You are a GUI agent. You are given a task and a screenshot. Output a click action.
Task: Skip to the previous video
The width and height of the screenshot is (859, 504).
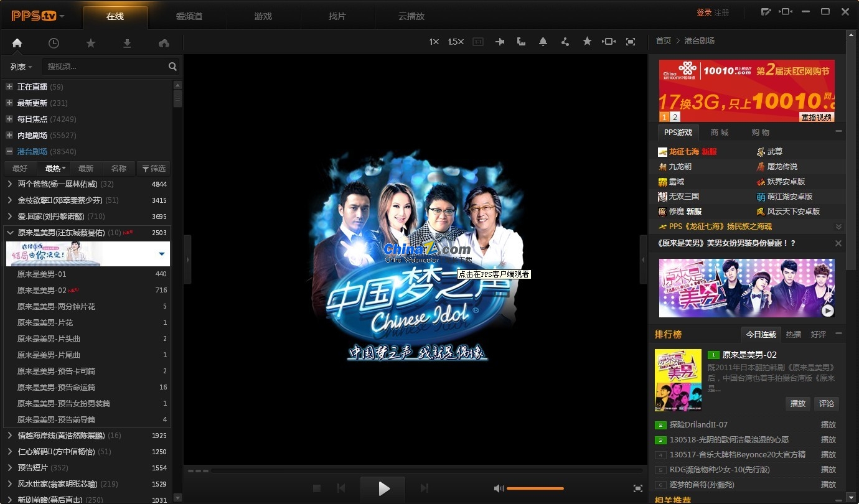[341, 488]
